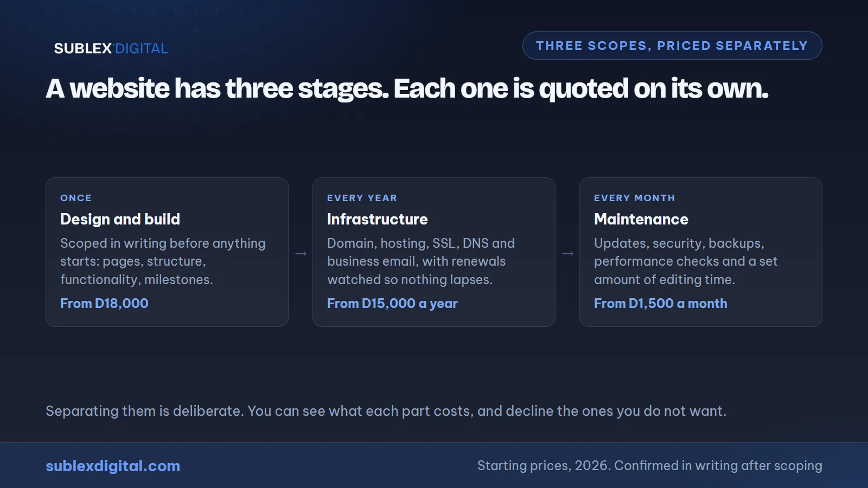Image resolution: width=868 pixels, height=488 pixels.
Task: Click the ONCE label
Action: pyautogui.click(x=76, y=198)
